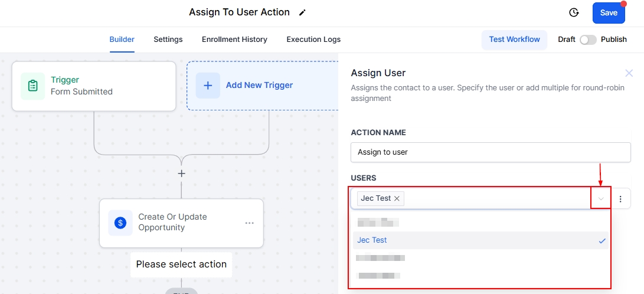Open vertical three-dot menu beside Users field
644x294 pixels.
click(620, 199)
